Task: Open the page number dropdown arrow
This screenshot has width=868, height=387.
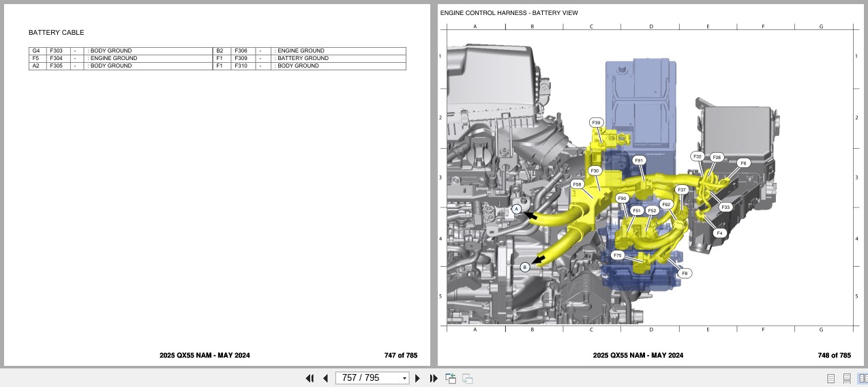Action: [404, 378]
